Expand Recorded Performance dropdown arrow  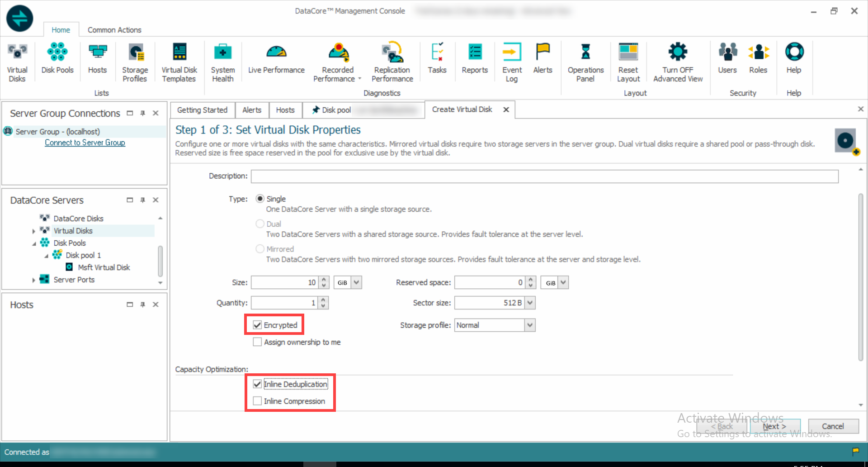(x=360, y=79)
